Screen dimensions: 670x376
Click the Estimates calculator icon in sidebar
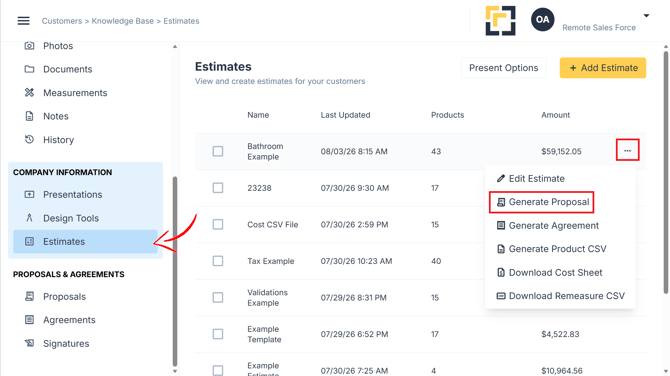[29, 241]
